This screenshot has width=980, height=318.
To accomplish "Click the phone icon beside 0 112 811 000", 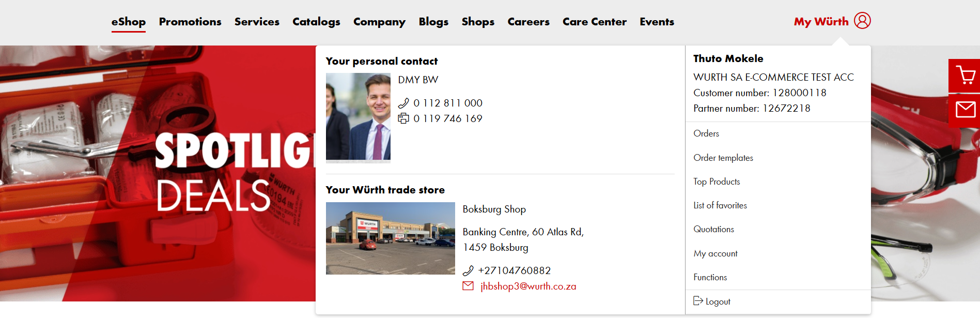I will click(x=403, y=103).
